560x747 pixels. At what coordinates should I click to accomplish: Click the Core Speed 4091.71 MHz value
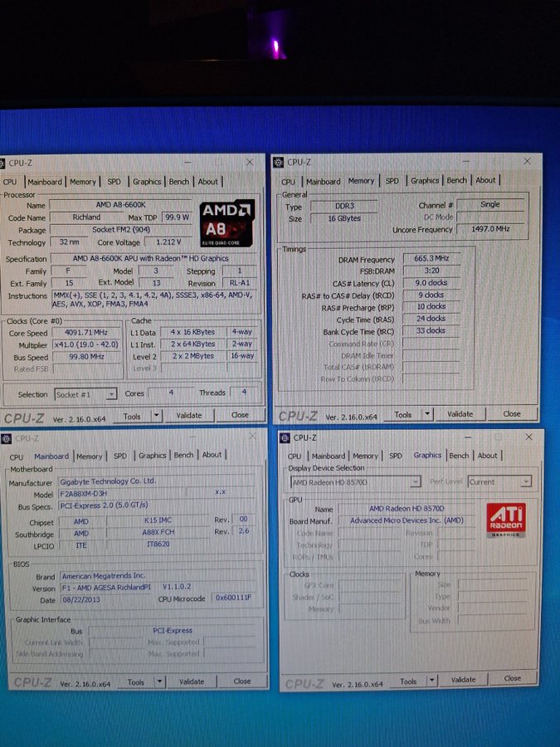pyautogui.click(x=86, y=333)
